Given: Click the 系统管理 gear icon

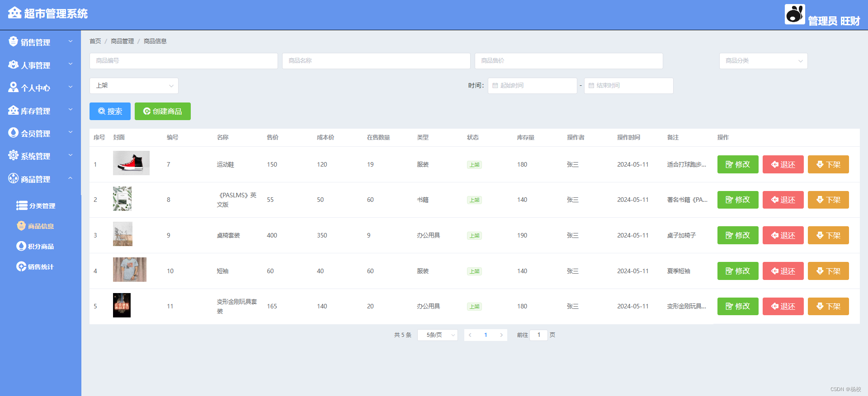Looking at the screenshot, I should coord(13,155).
